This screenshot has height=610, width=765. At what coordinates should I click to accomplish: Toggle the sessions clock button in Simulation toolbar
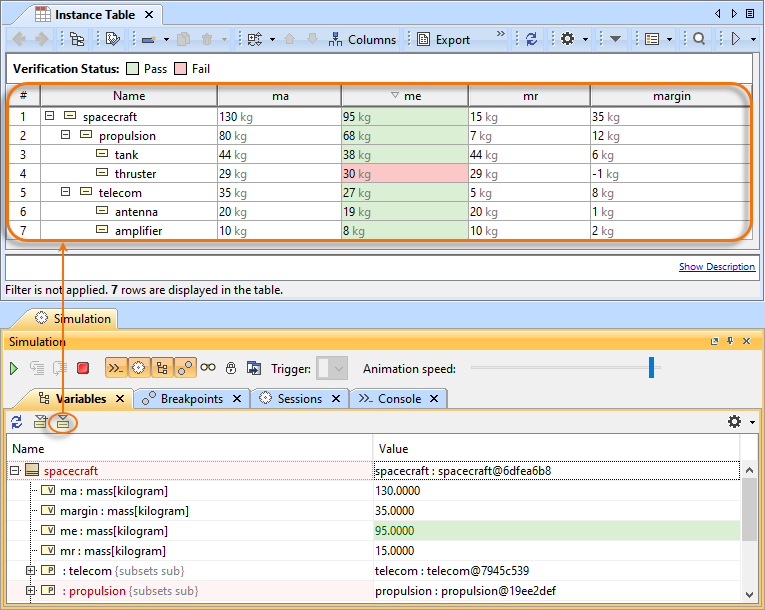point(138,368)
